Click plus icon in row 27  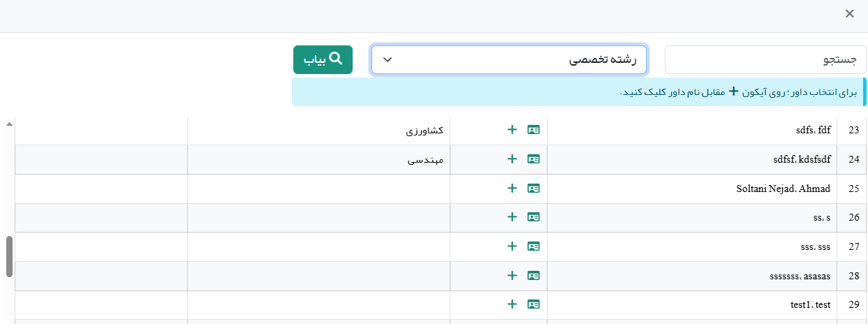coord(512,246)
